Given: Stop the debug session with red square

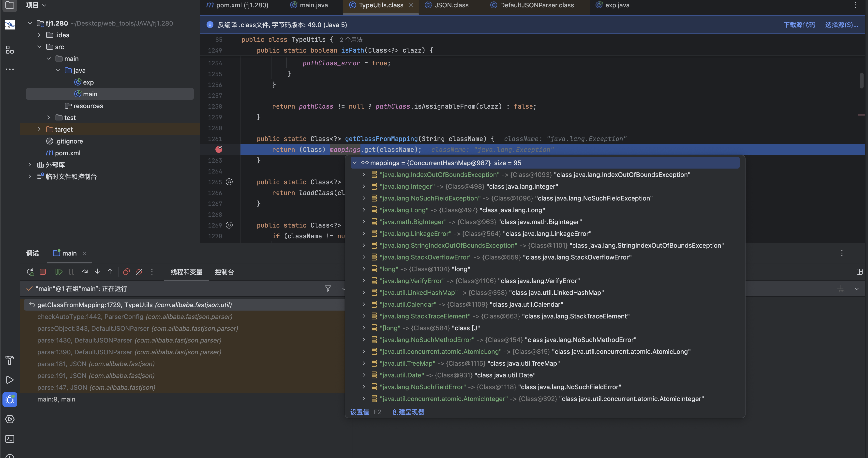Looking at the screenshot, I should pyautogui.click(x=43, y=272).
